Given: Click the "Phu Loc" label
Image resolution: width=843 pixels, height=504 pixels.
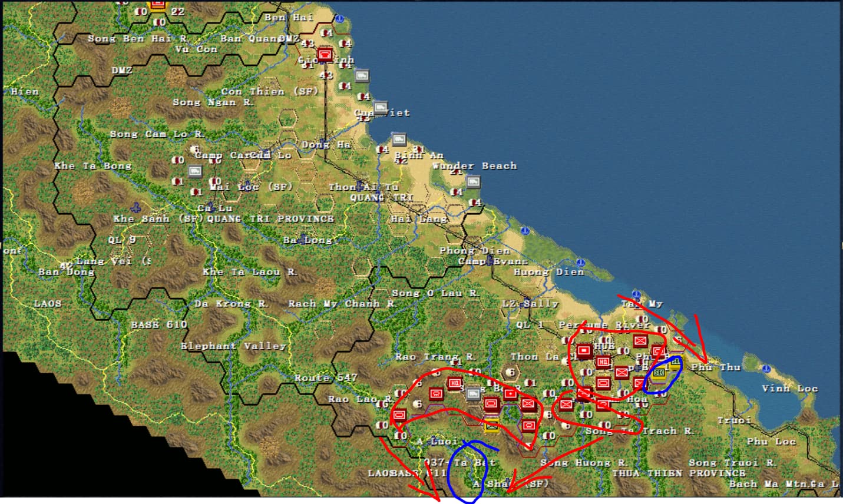Looking at the screenshot, I should coord(771,441).
